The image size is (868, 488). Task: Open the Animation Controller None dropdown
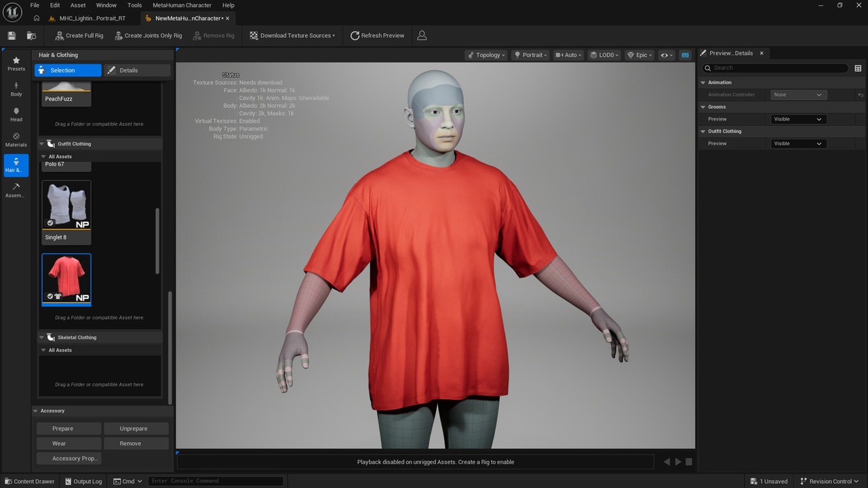click(x=797, y=95)
